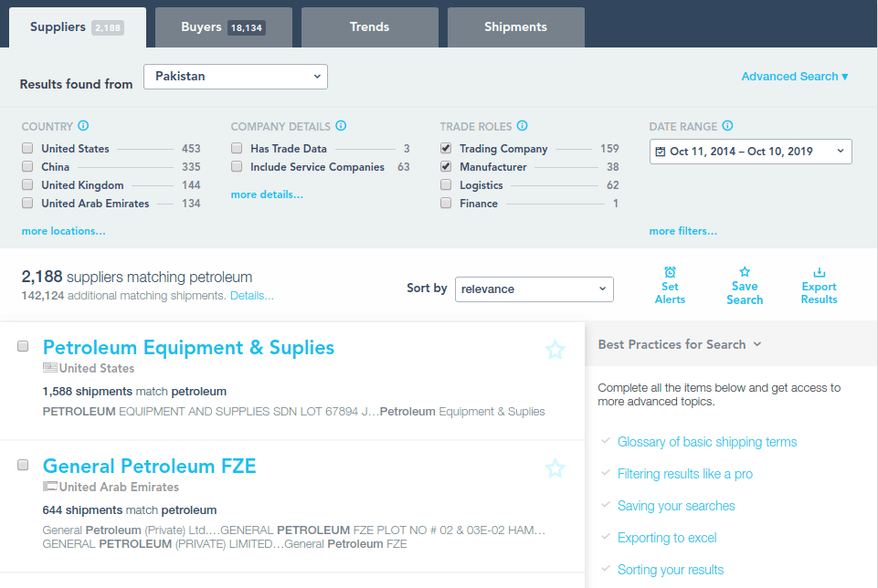
Task: Click the info icon next to COUNTRY
Action: click(x=83, y=126)
